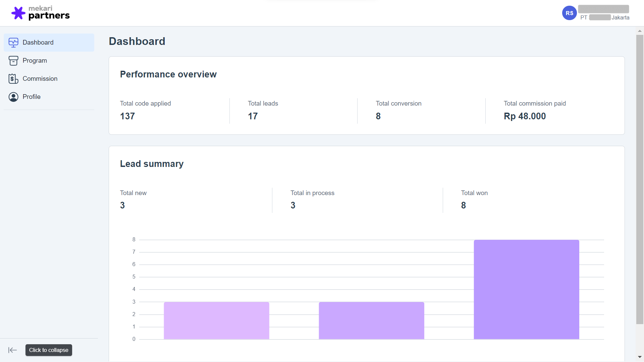Select Dashboard in the sidebar menu
This screenshot has width=644, height=362.
(x=38, y=42)
